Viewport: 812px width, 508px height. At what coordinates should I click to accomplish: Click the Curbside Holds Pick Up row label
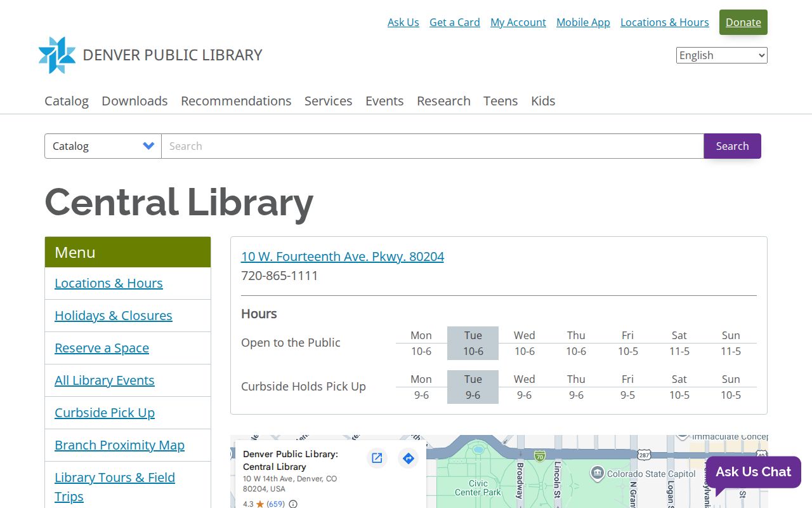tap(303, 386)
